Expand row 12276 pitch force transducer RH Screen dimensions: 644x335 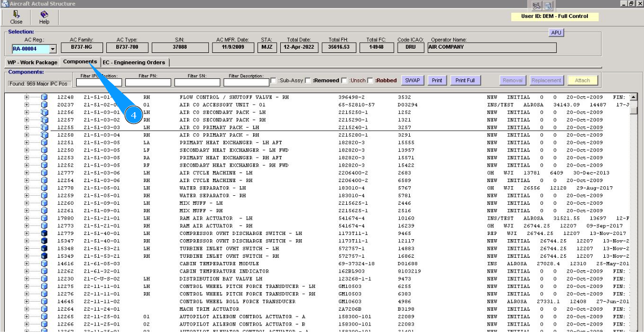(x=26, y=294)
